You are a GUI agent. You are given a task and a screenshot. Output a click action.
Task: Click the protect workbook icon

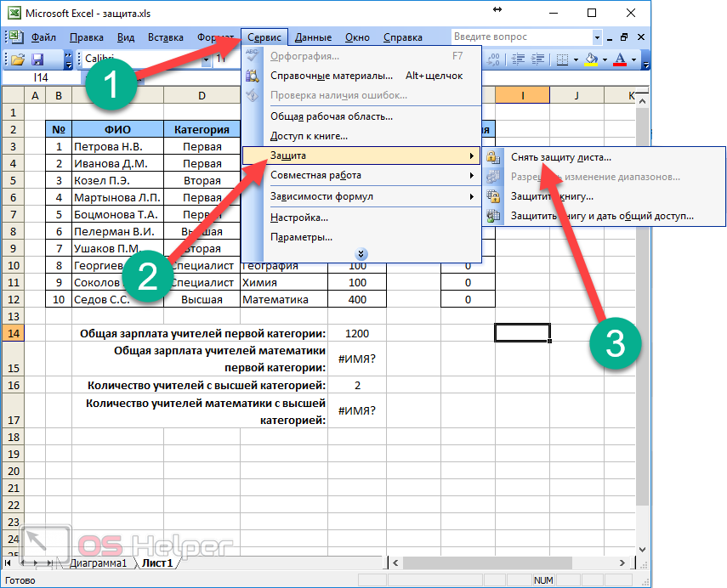pos(493,196)
